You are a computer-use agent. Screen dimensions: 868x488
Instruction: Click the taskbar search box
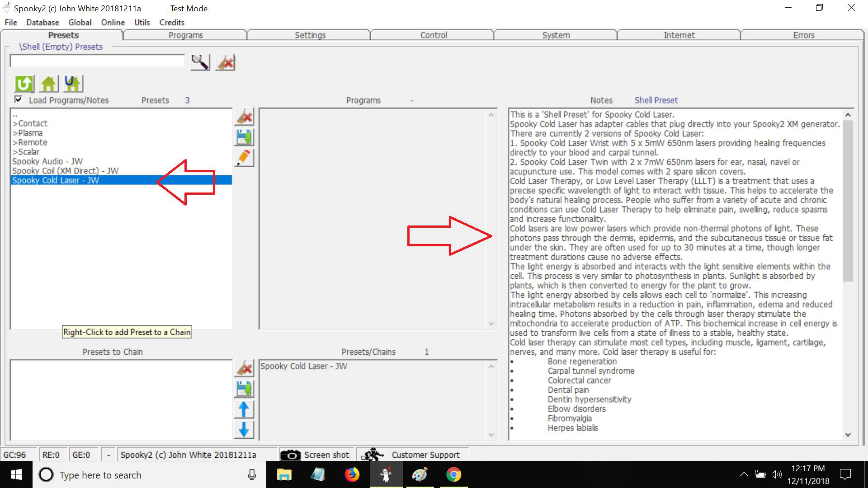tap(149, 475)
